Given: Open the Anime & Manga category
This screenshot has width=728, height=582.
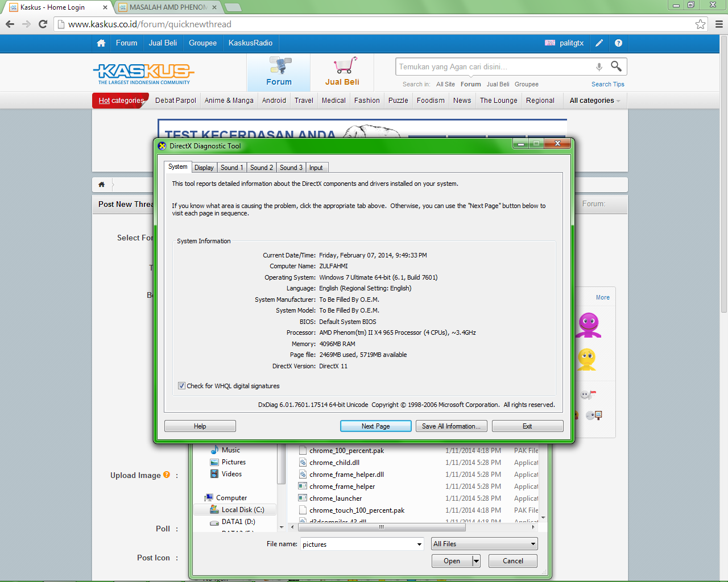Looking at the screenshot, I should pyautogui.click(x=229, y=101).
